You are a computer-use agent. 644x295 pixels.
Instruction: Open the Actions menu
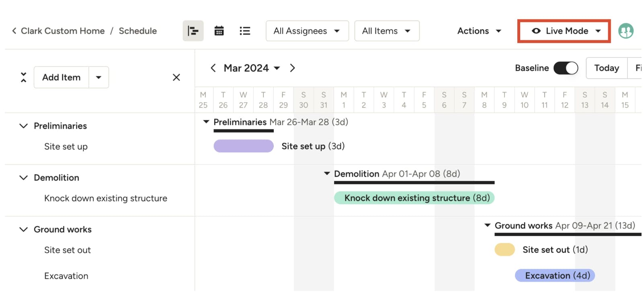(x=479, y=31)
